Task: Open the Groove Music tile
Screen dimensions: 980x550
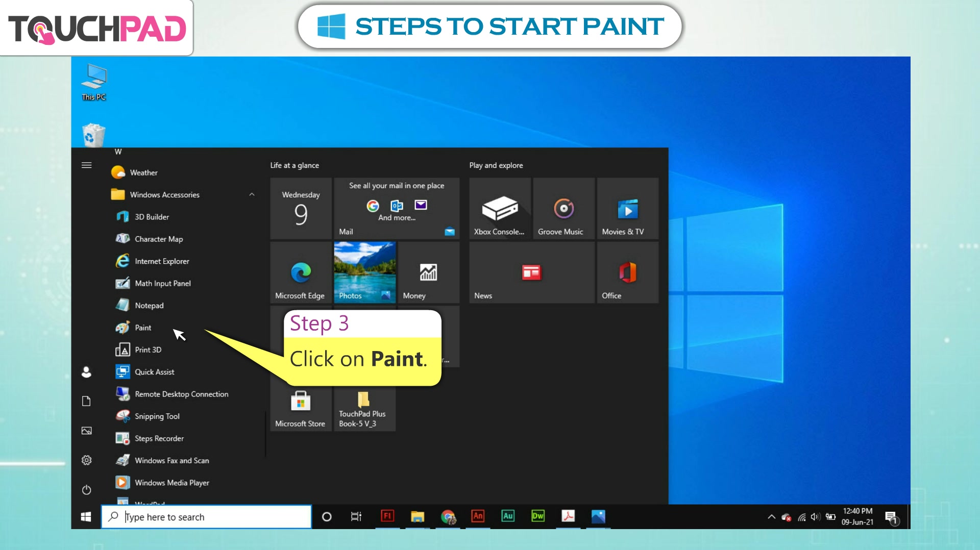Action: 563,208
